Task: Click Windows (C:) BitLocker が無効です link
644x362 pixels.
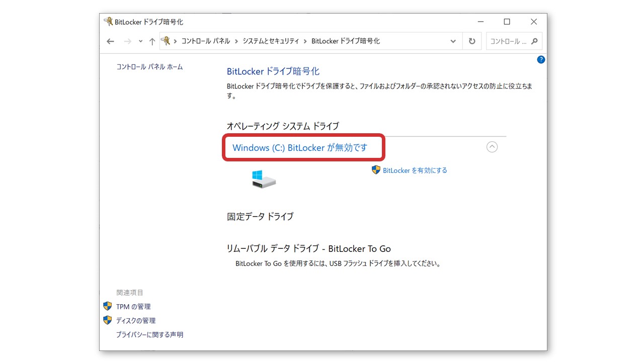Action: (300, 147)
